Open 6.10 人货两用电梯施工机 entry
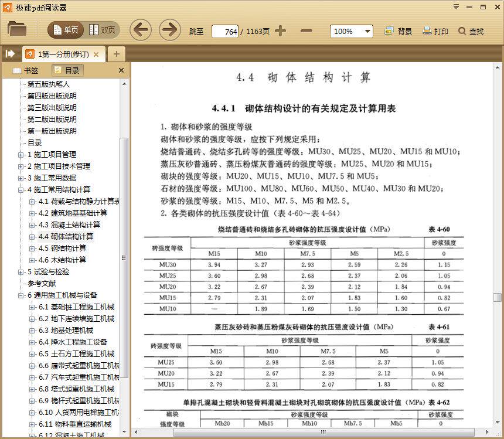Screen dimensions: 504x439 click(79, 413)
